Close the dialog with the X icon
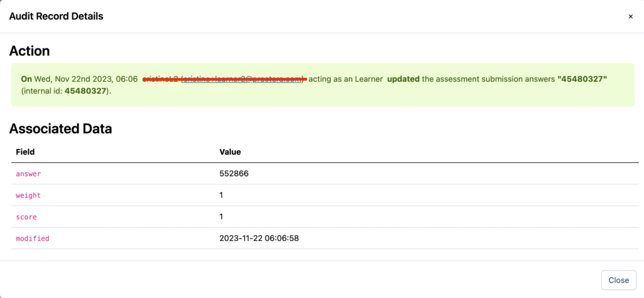 coord(630,16)
